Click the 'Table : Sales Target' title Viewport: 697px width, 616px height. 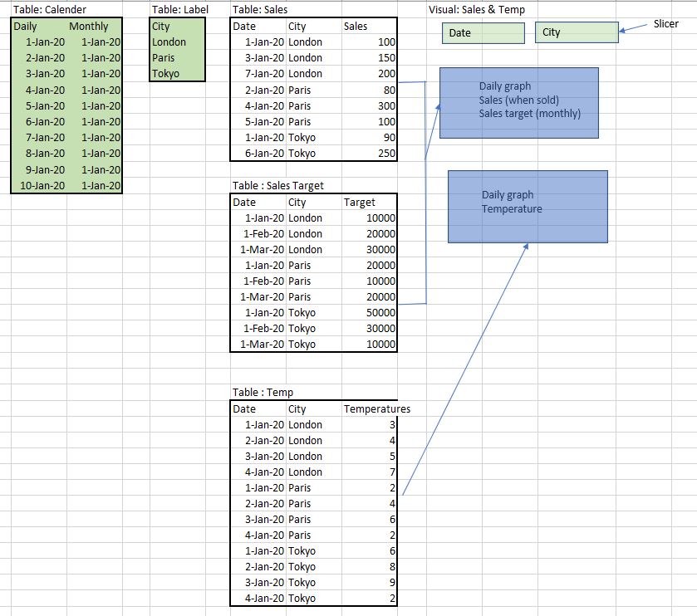click(x=277, y=186)
